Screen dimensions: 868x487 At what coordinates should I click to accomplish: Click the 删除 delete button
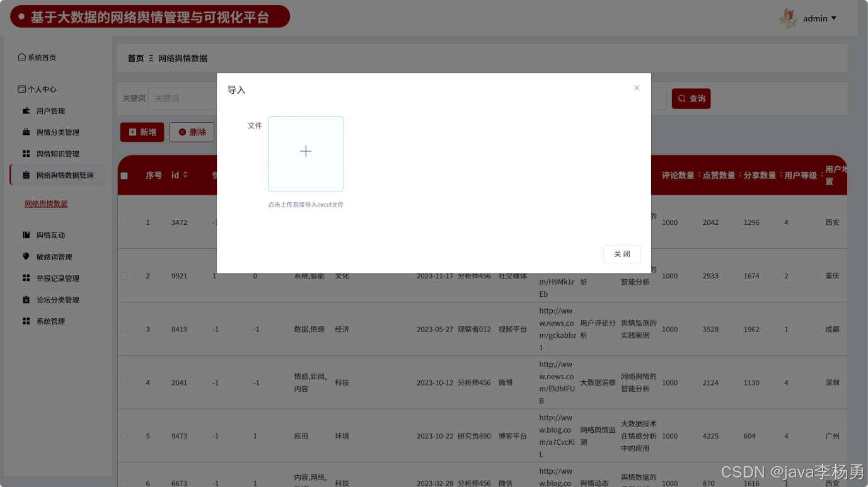point(192,132)
